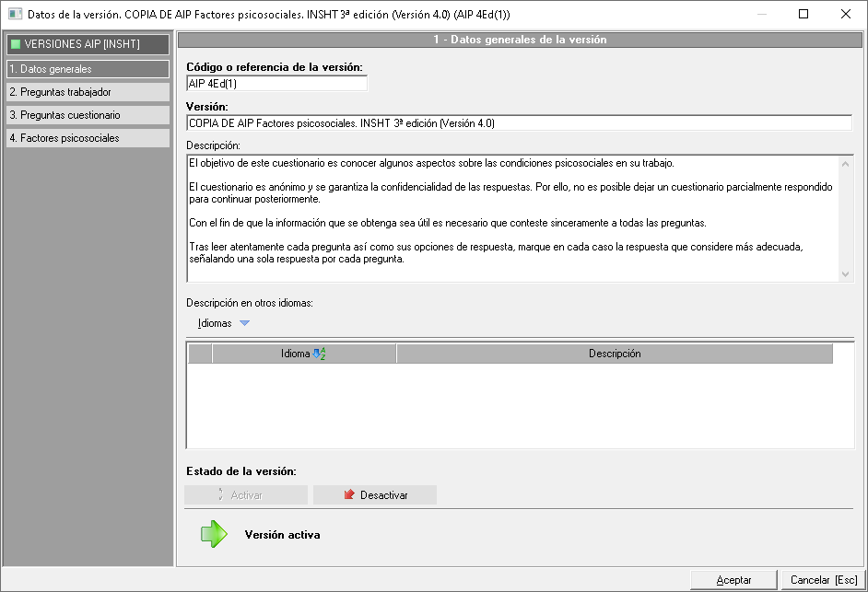Screen dimensions: 868x592
Task: Click the 'Descripción en otros idiomas:' label
Action: (250, 303)
